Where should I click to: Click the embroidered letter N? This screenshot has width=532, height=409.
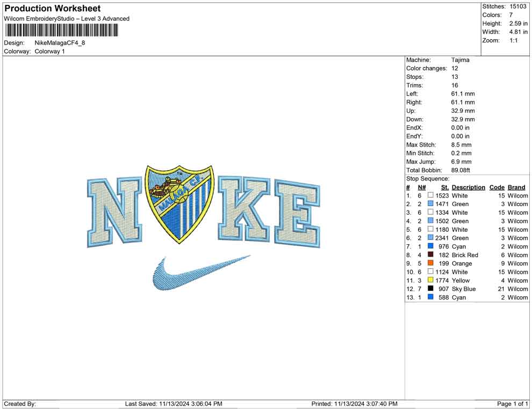click(x=115, y=212)
